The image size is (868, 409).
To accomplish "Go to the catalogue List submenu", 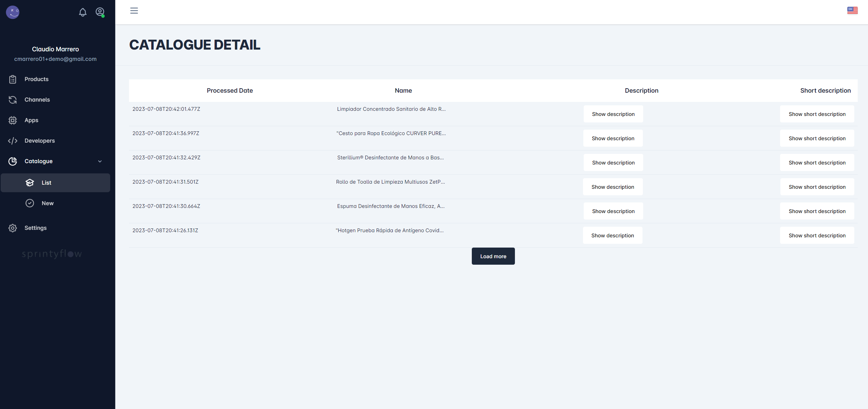I will pyautogui.click(x=55, y=183).
